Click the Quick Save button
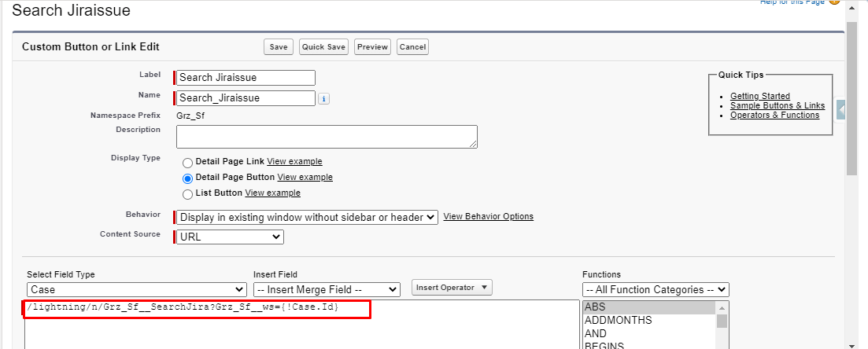The height and width of the screenshot is (349, 868). (324, 47)
